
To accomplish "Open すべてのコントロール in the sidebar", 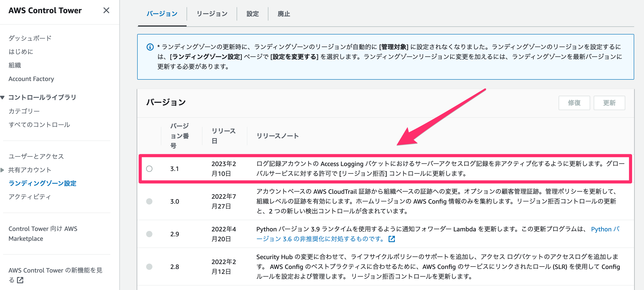I will coord(39,124).
